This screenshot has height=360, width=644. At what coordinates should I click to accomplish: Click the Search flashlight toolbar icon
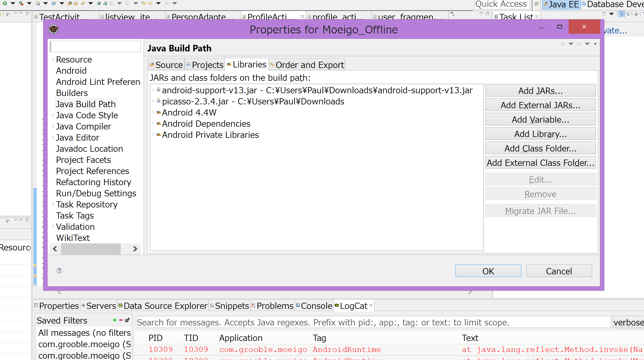(83, 3)
